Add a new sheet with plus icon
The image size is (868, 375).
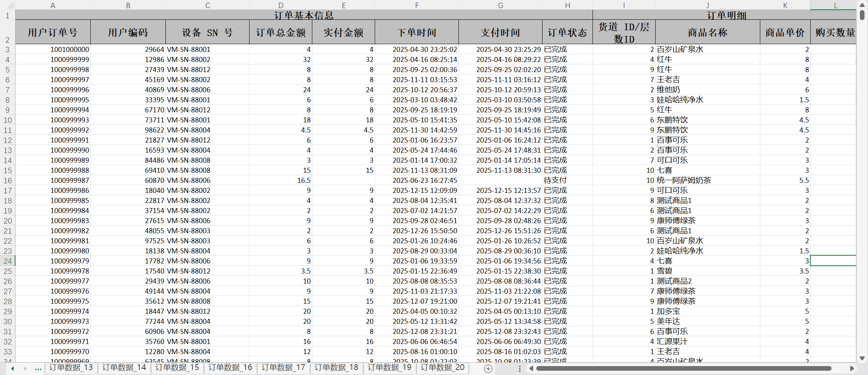[x=488, y=369]
